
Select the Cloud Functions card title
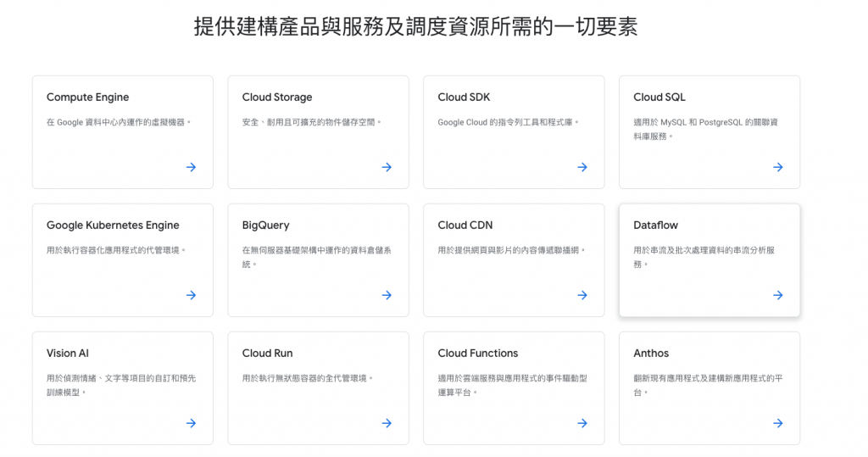[478, 354]
